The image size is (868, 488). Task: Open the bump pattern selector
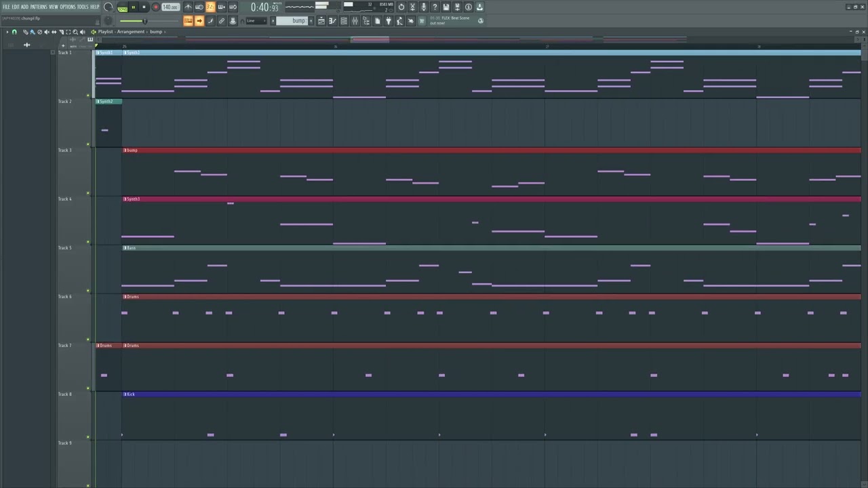click(293, 21)
